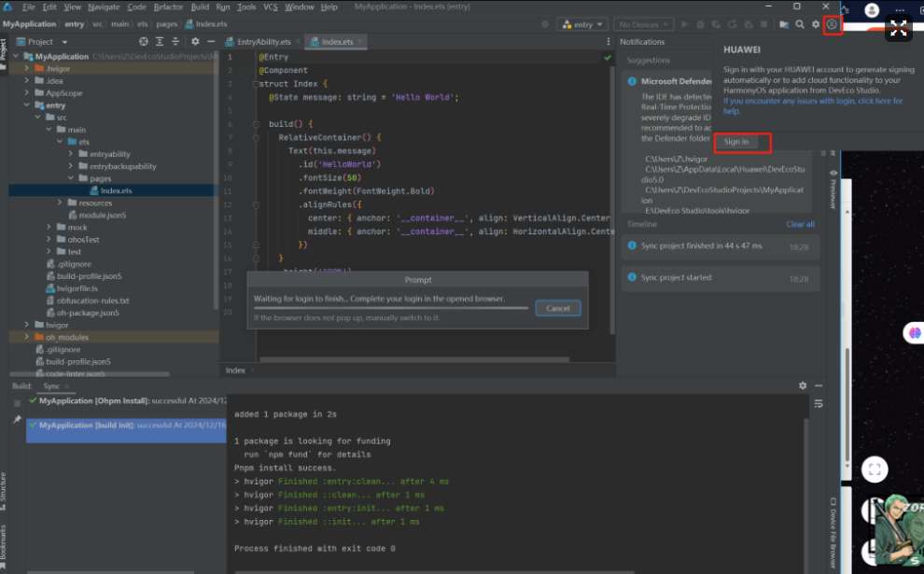
Task: Select module.json5 in the project tree
Action: [102, 215]
